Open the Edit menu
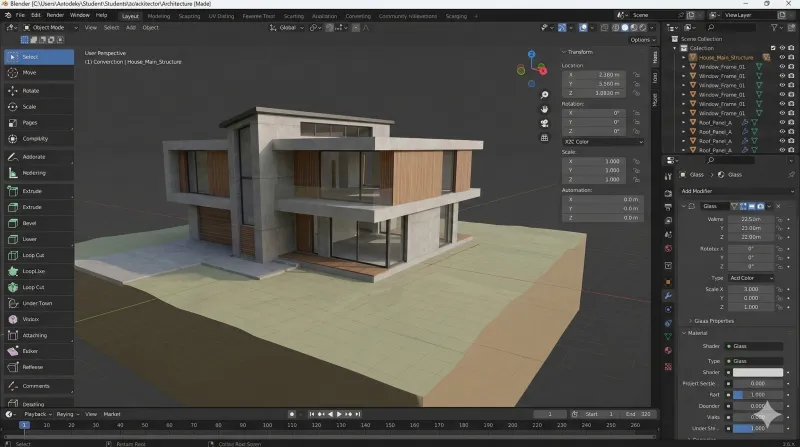800x447 pixels. click(x=36, y=15)
